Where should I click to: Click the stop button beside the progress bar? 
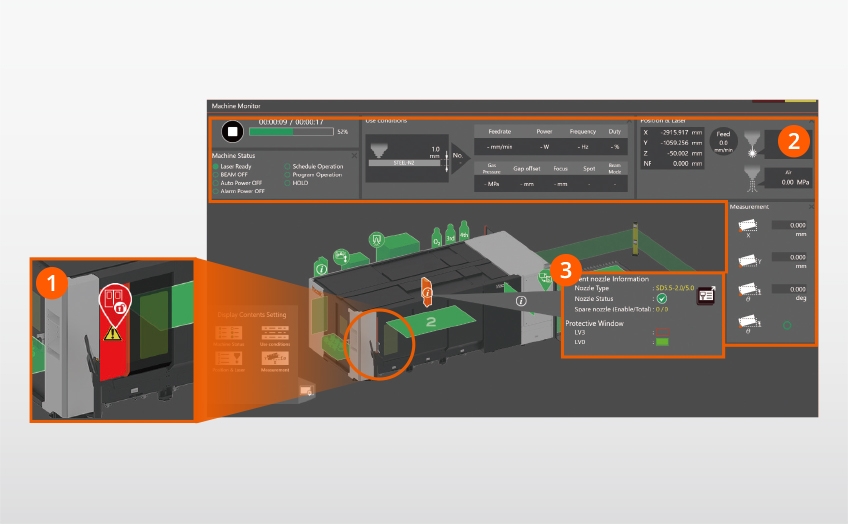coord(233,131)
